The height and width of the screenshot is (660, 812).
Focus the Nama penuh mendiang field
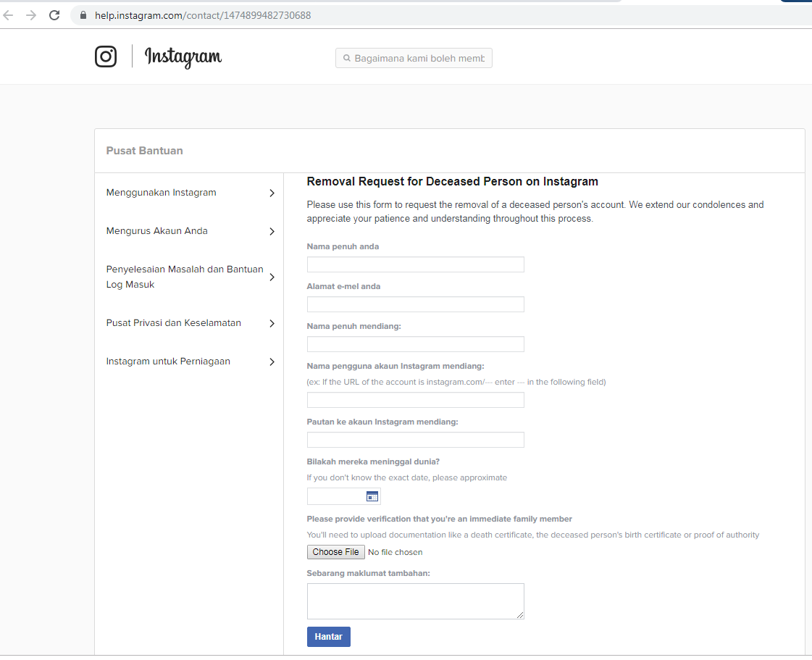415,345
